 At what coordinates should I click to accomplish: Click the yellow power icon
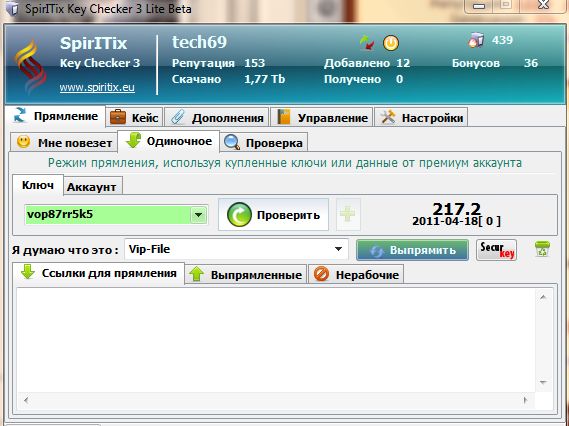pos(391,43)
